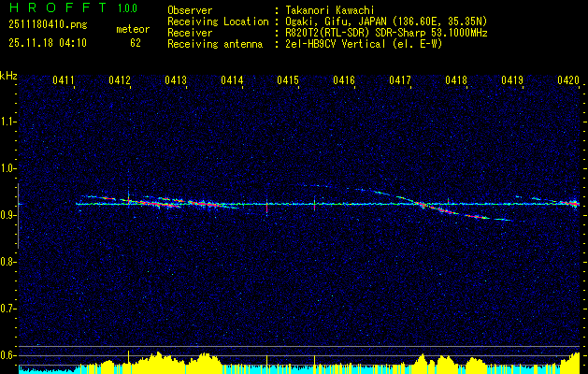
Task: Click the 0412 time marker
Action: click(120, 79)
